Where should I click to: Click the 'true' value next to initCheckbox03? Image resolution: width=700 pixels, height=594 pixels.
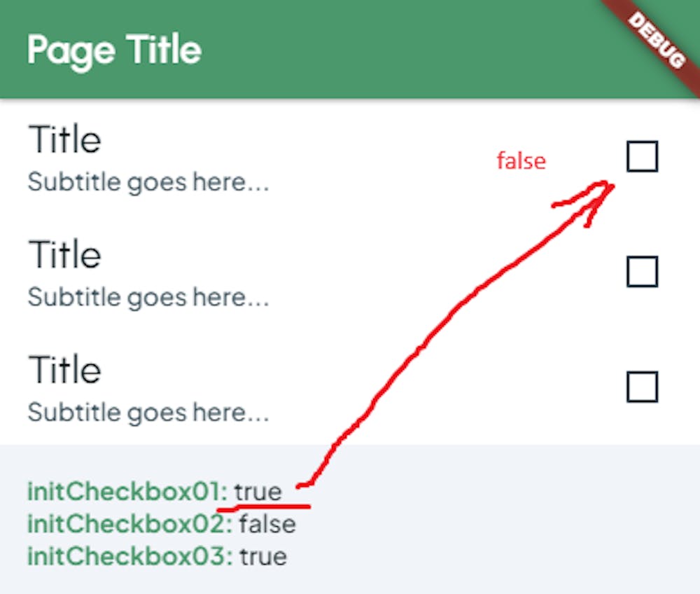[x=264, y=556]
